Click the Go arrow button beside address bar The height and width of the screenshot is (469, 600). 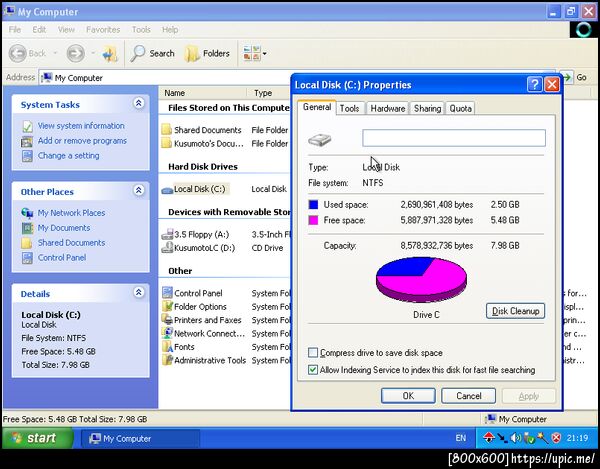pyautogui.click(x=566, y=77)
